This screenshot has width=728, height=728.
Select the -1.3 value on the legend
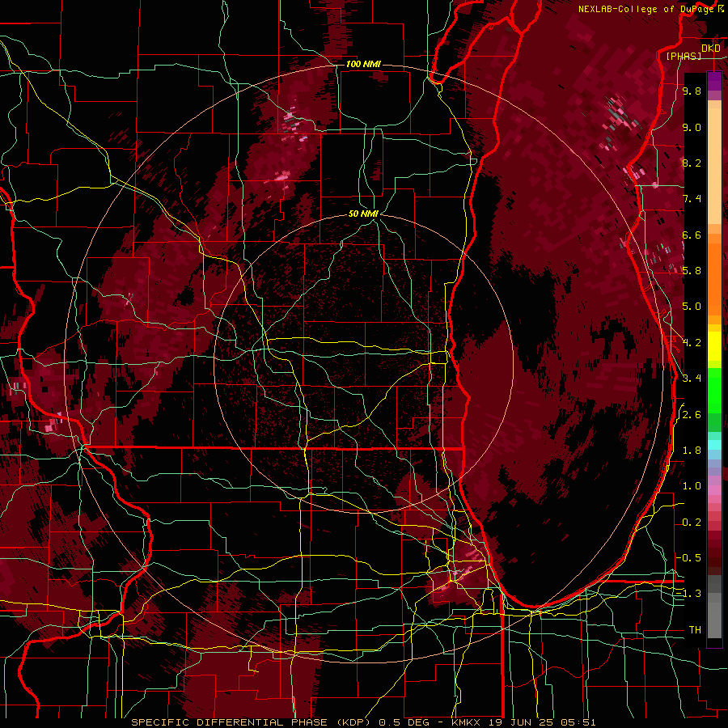click(x=689, y=594)
